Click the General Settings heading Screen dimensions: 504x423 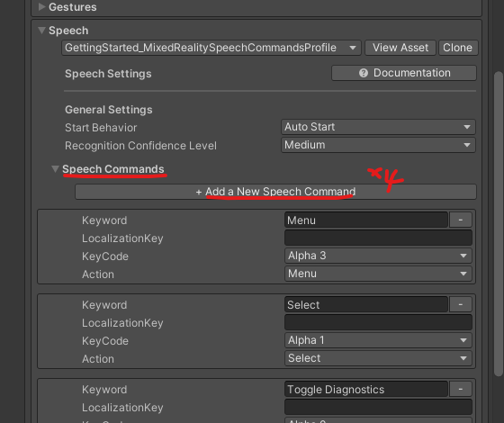point(109,110)
